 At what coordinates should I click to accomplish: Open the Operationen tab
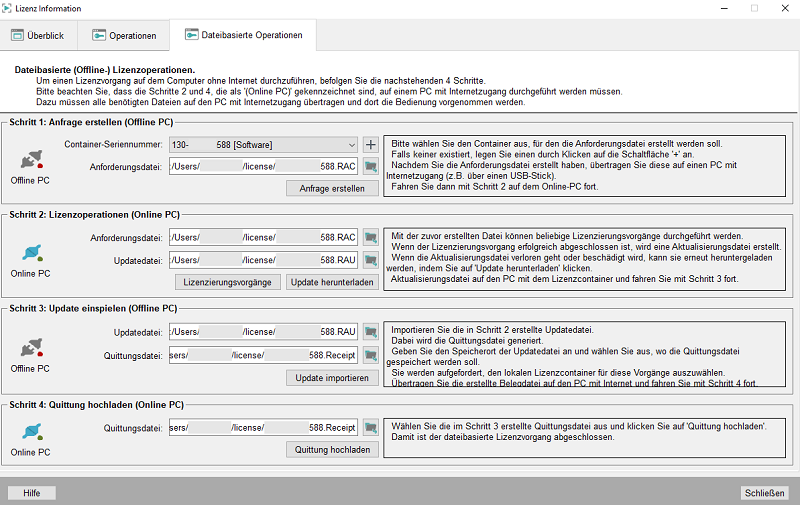tap(123, 35)
